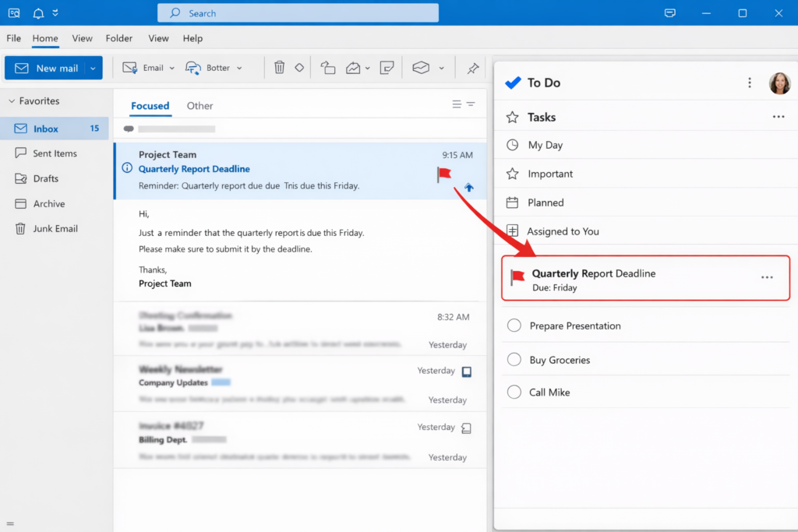Switch to the Other inbox tab
Screen dimensions: 798x532
pyautogui.click(x=199, y=105)
